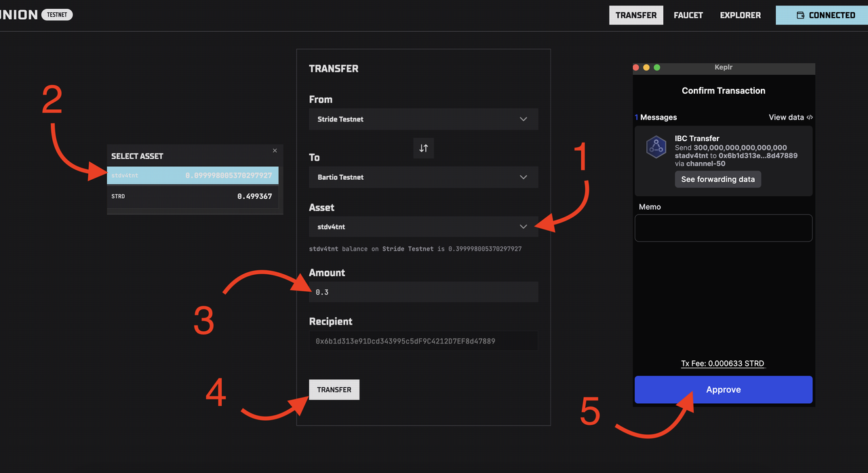Click the IBC Transfer message icon
Viewport: 868px width, 473px height.
[656, 147]
